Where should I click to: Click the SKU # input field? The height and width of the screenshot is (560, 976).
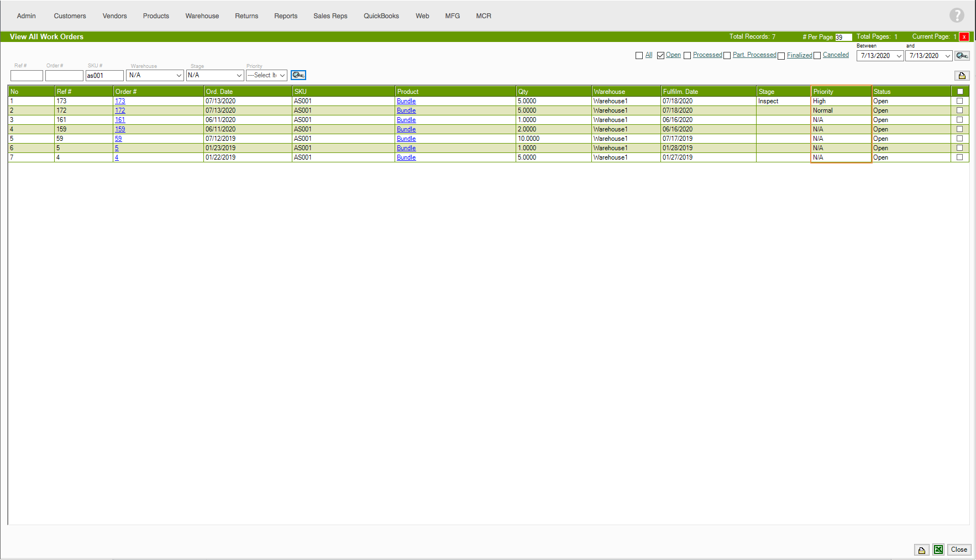click(104, 76)
